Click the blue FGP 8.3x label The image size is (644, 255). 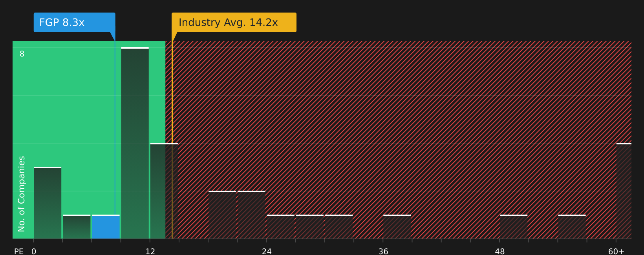pyautogui.click(x=75, y=22)
